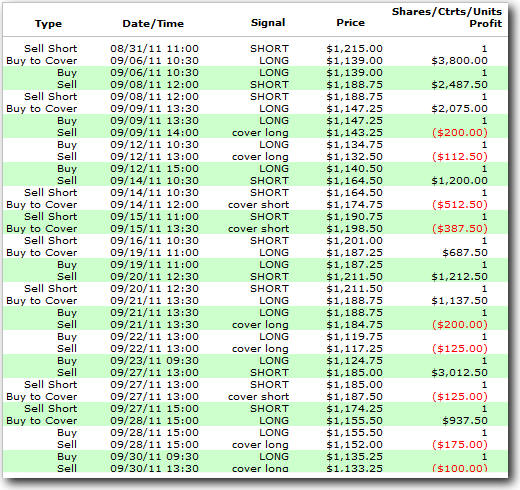Select the $2,075.00 profit cell
Viewport: 520px width, 490px height.
459,109
